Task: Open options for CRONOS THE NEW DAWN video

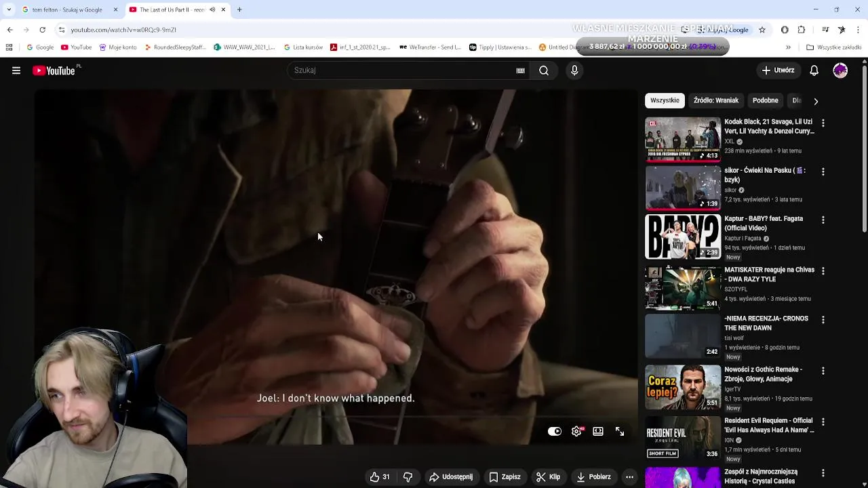Action: tap(823, 320)
